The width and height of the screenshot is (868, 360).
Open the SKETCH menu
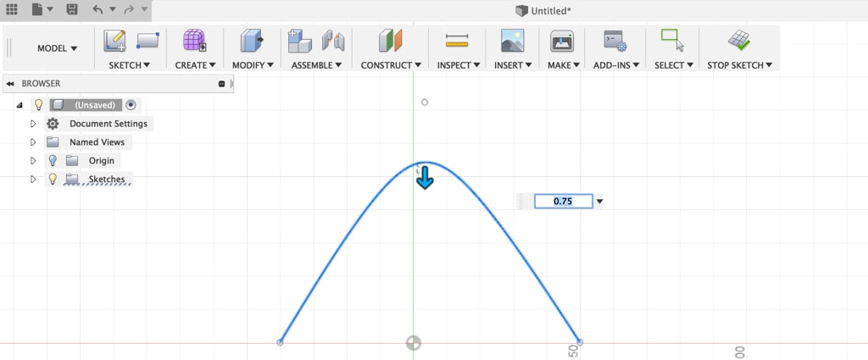point(130,65)
